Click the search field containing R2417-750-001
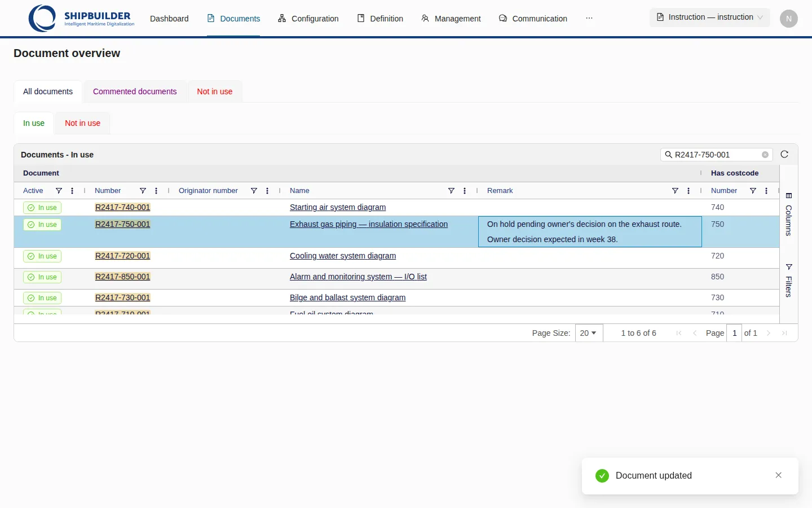 [716, 155]
